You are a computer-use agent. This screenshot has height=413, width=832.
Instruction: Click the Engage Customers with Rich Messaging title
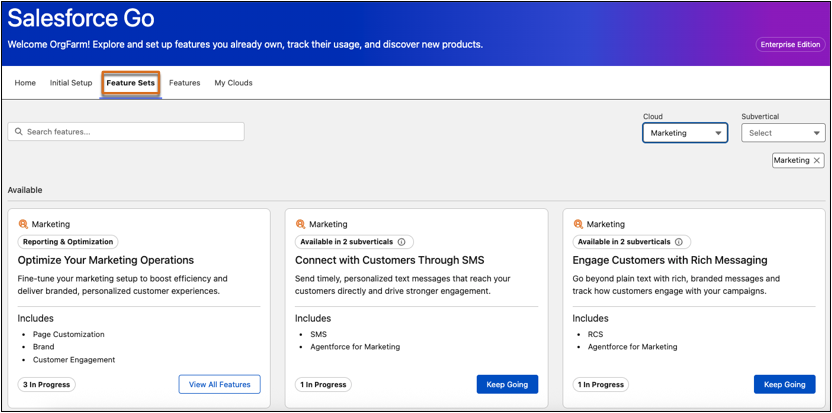[x=670, y=260]
